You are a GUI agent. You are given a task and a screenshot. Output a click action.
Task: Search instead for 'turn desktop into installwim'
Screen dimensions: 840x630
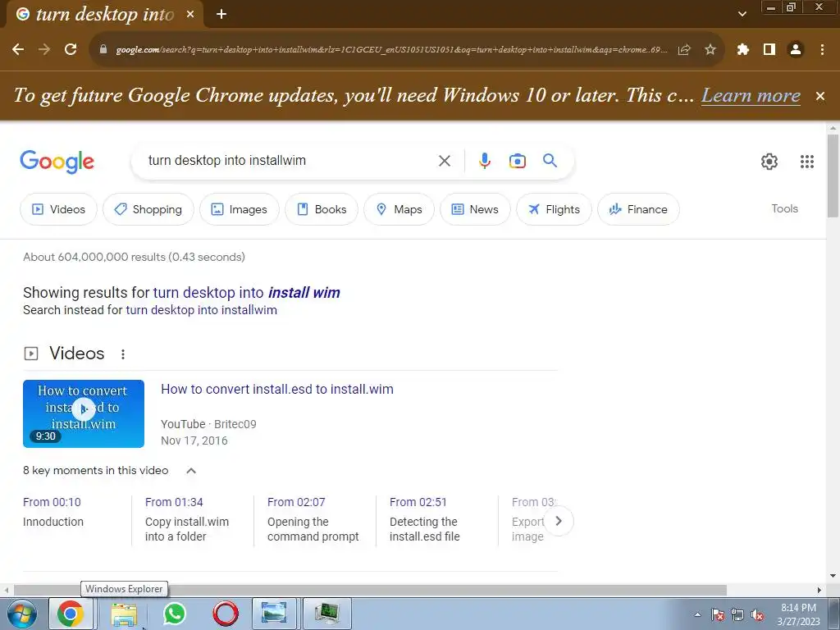pos(202,310)
